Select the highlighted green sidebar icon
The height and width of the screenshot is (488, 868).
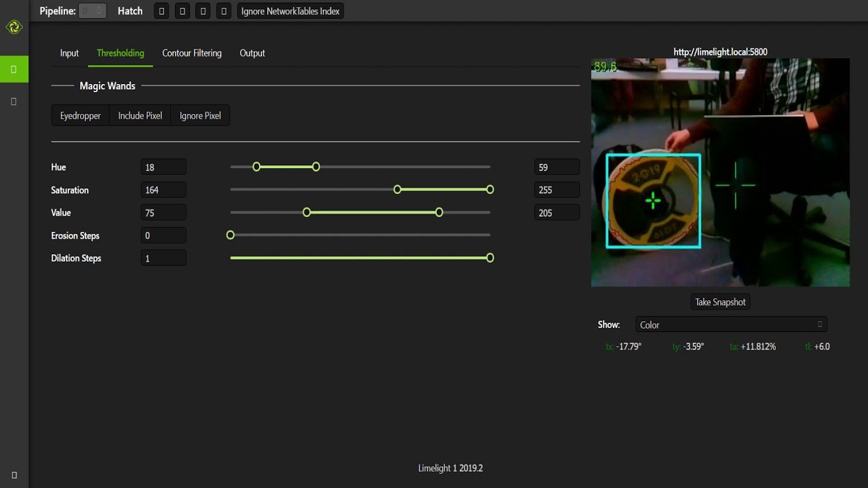pyautogui.click(x=14, y=69)
